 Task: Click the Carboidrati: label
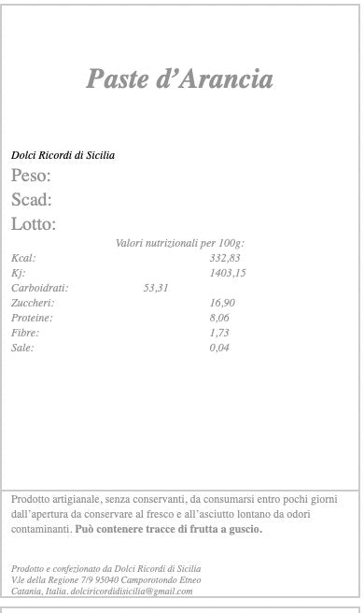[x=40, y=288]
